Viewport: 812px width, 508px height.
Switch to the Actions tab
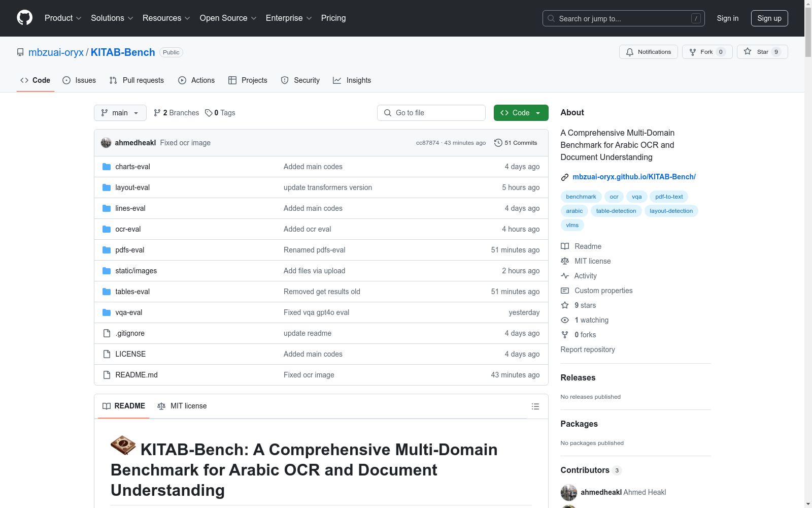(x=196, y=80)
